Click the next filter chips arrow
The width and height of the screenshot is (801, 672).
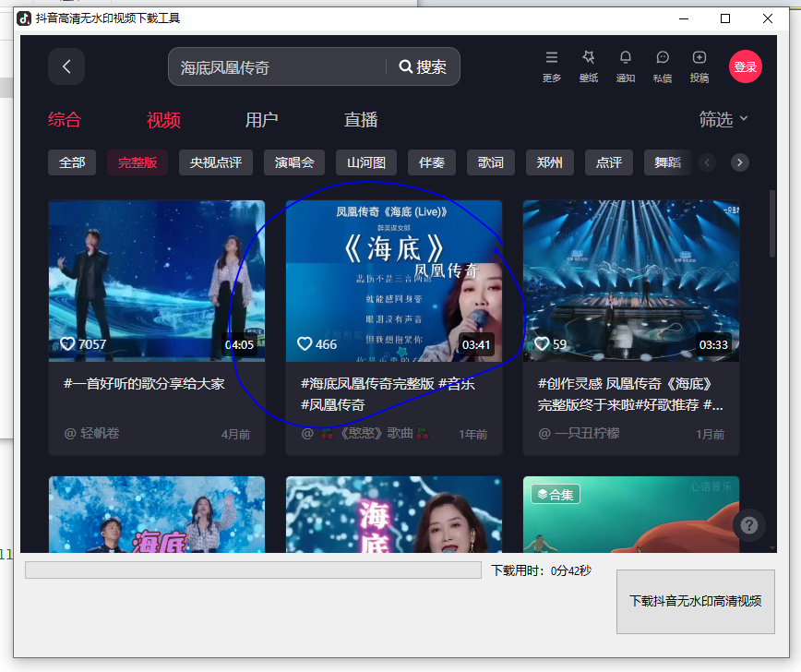[x=740, y=162]
